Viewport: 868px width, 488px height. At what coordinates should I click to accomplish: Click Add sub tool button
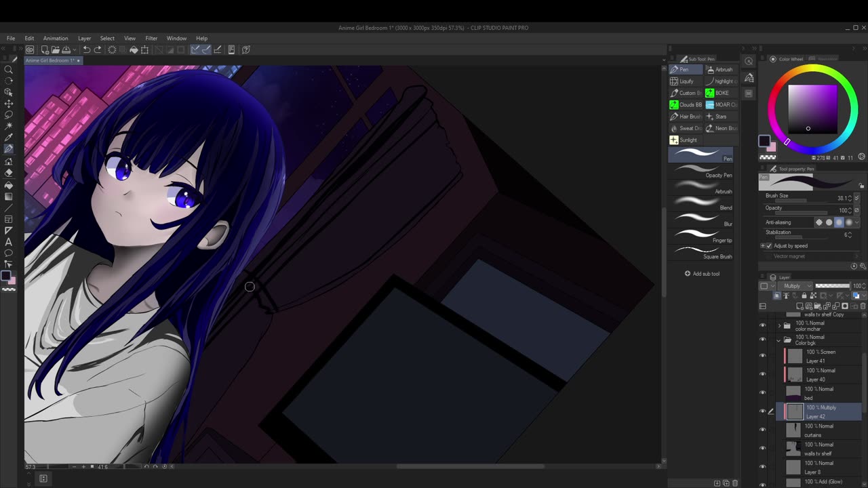[702, 274]
